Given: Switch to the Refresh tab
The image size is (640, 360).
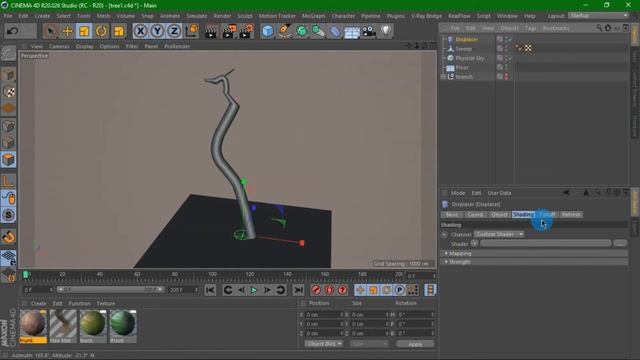Looking at the screenshot, I should pyautogui.click(x=571, y=214).
